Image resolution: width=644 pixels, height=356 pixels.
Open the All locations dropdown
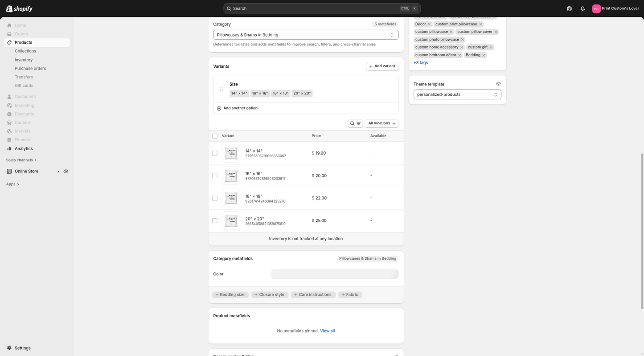[381, 123]
